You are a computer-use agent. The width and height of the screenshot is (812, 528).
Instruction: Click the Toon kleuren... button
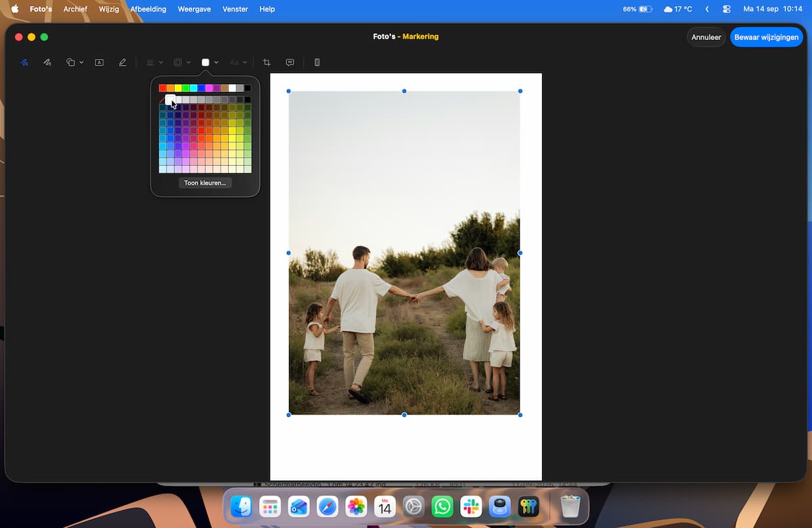tap(205, 183)
